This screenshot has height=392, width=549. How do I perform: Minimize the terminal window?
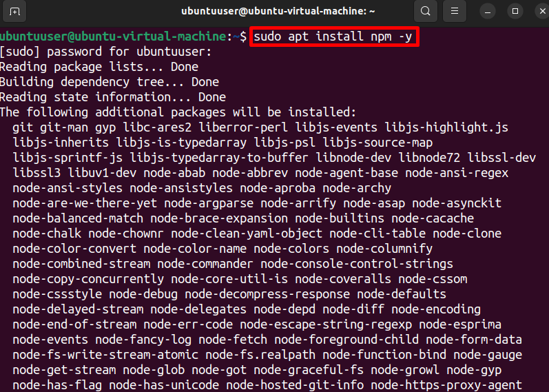click(488, 12)
